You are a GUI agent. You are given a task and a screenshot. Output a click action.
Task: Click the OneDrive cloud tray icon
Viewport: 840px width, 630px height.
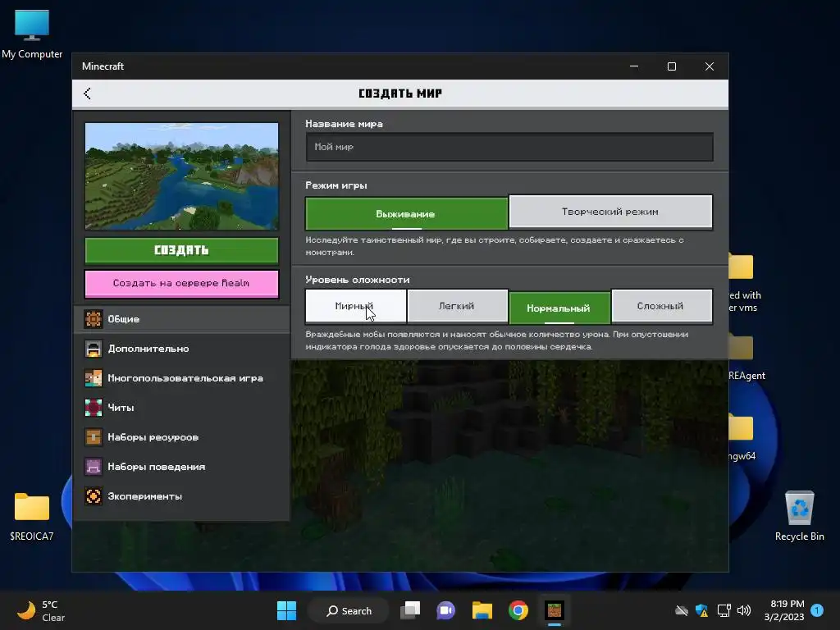tap(682, 610)
